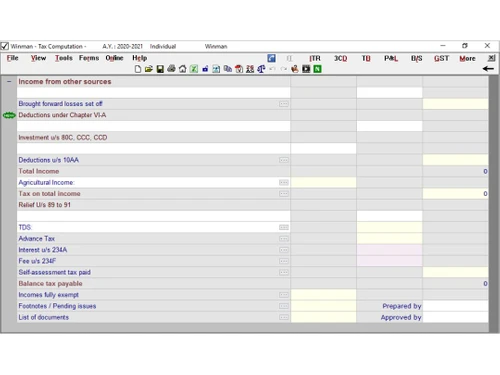
Task: Open details button for List of documents
Action: [x=284, y=317]
